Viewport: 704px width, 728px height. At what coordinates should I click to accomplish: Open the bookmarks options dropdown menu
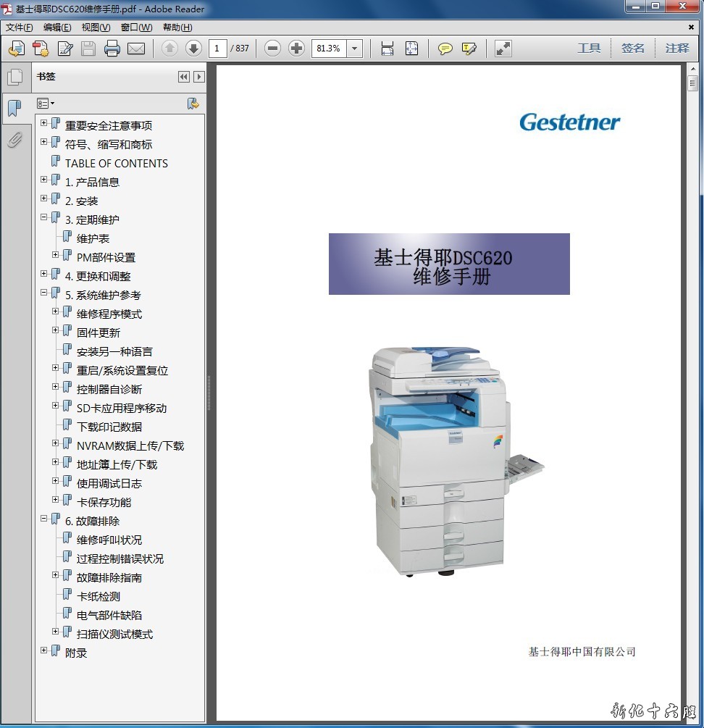(x=46, y=104)
